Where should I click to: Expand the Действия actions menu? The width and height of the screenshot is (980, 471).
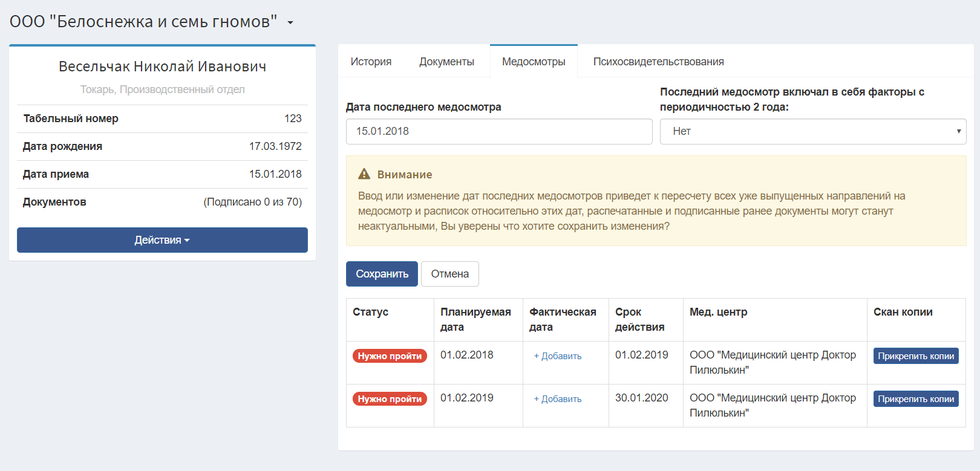162,240
